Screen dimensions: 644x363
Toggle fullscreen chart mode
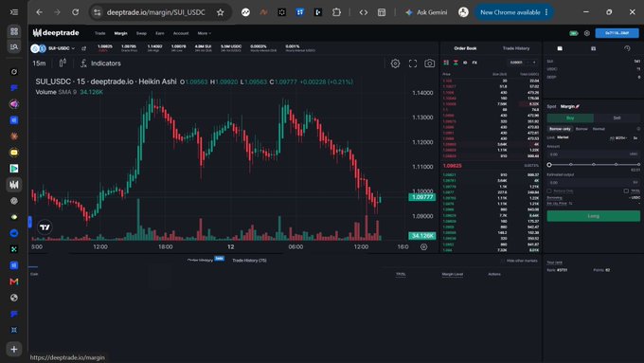pos(413,64)
